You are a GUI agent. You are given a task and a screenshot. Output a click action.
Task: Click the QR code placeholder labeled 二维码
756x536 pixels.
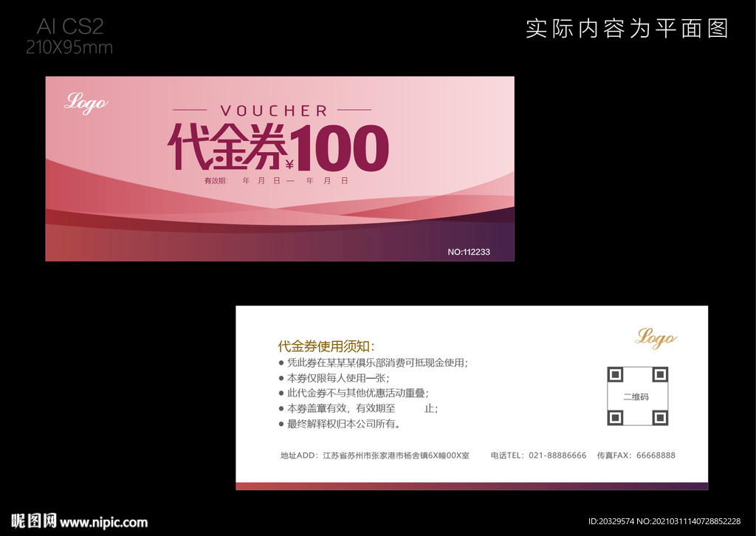[x=637, y=396]
